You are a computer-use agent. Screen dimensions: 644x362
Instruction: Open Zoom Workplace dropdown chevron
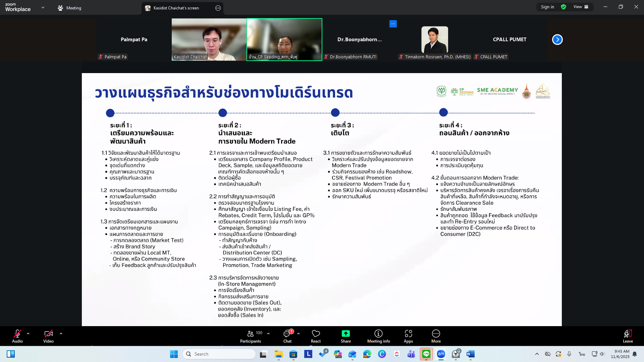point(43,7)
